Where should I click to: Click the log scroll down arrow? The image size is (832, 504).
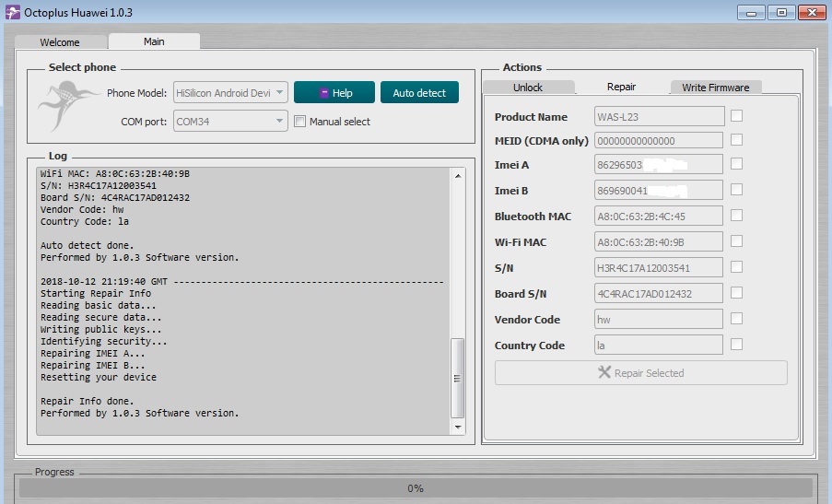[457, 428]
